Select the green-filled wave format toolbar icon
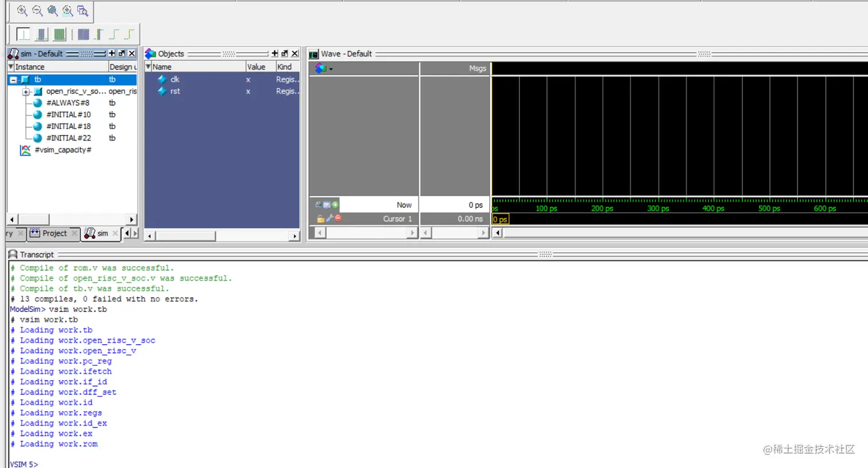Viewport: 868px width, 468px height. 59,34
